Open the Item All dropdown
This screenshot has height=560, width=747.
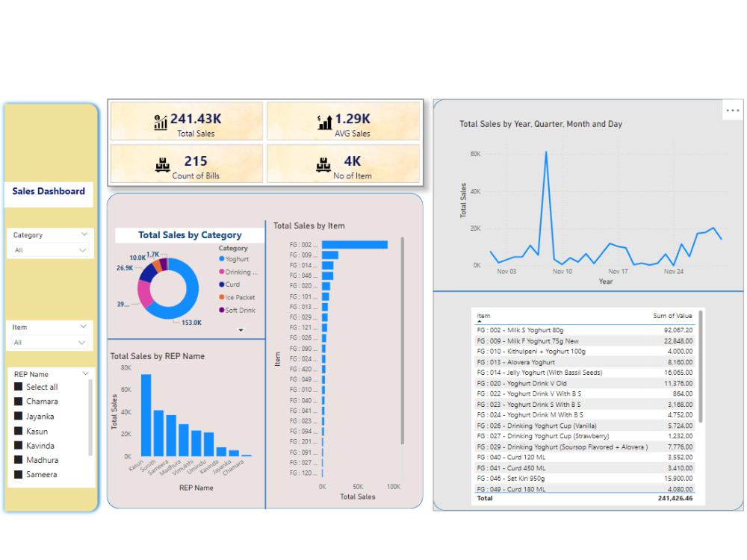point(49,343)
